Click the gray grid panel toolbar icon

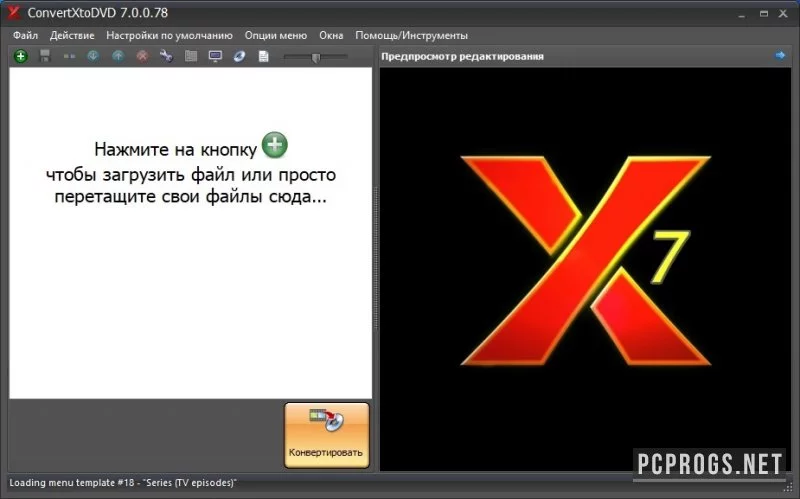click(x=191, y=56)
